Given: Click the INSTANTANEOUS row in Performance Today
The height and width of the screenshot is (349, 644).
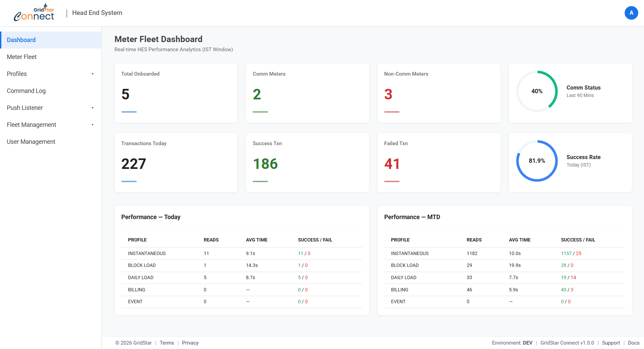Looking at the screenshot, I should pyautogui.click(x=241, y=254).
